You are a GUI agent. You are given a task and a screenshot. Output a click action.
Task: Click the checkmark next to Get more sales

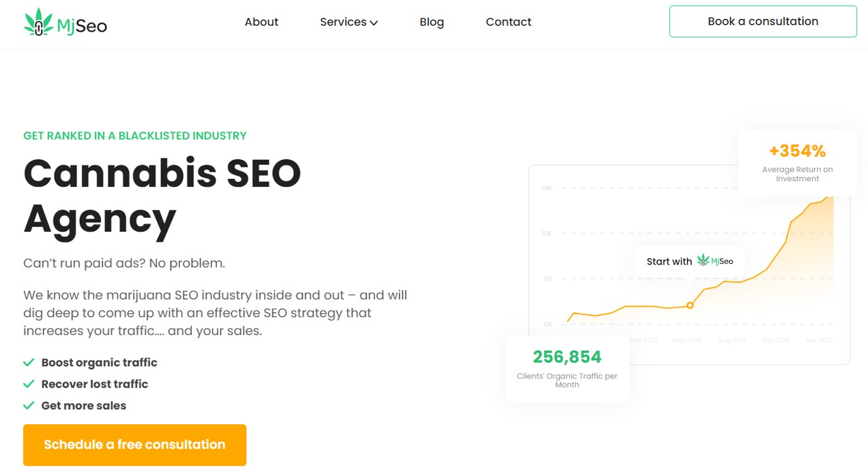[x=28, y=405]
